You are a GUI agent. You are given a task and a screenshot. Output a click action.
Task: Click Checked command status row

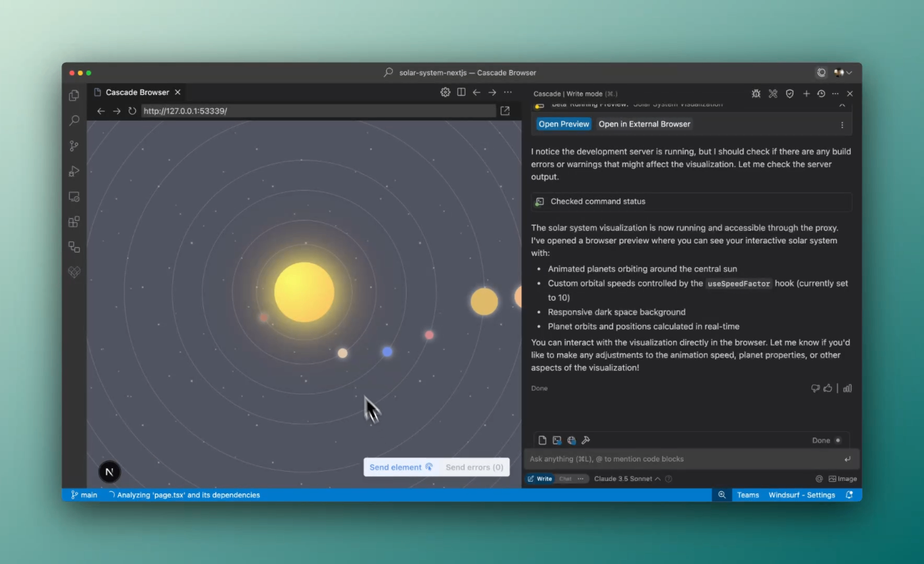coord(692,202)
